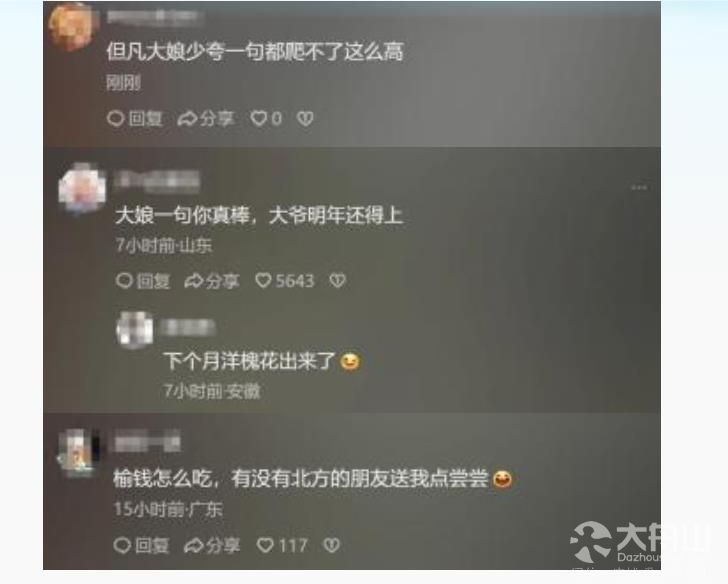Reply to the 广东 comment about 榆钱
This screenshot has width=728, height=584.
141,545
